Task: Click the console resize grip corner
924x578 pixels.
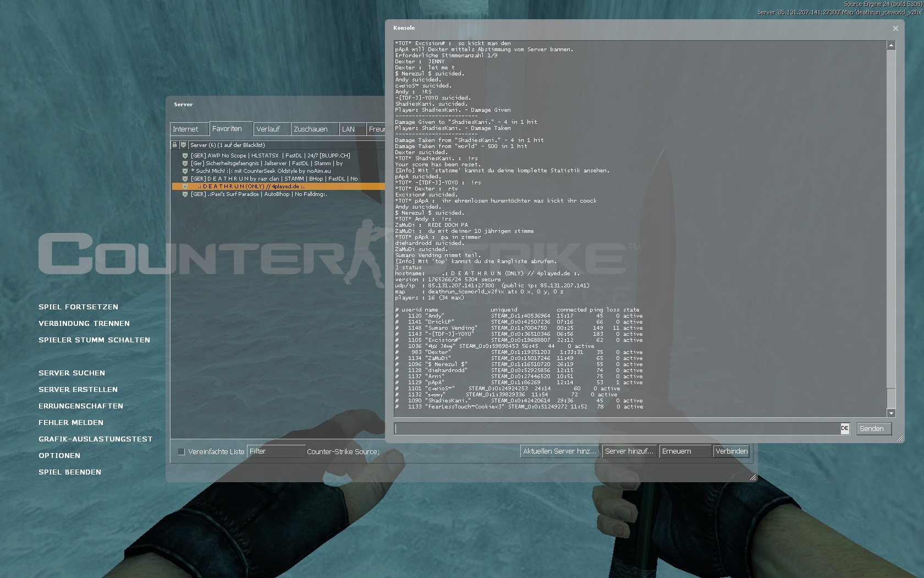Action: click(899, 438)
